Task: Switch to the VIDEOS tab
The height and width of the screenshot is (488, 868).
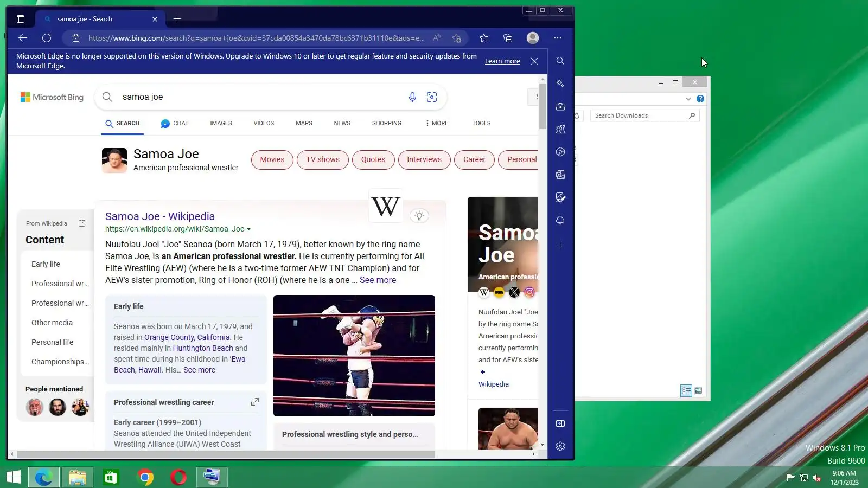Action: [264, 123]
